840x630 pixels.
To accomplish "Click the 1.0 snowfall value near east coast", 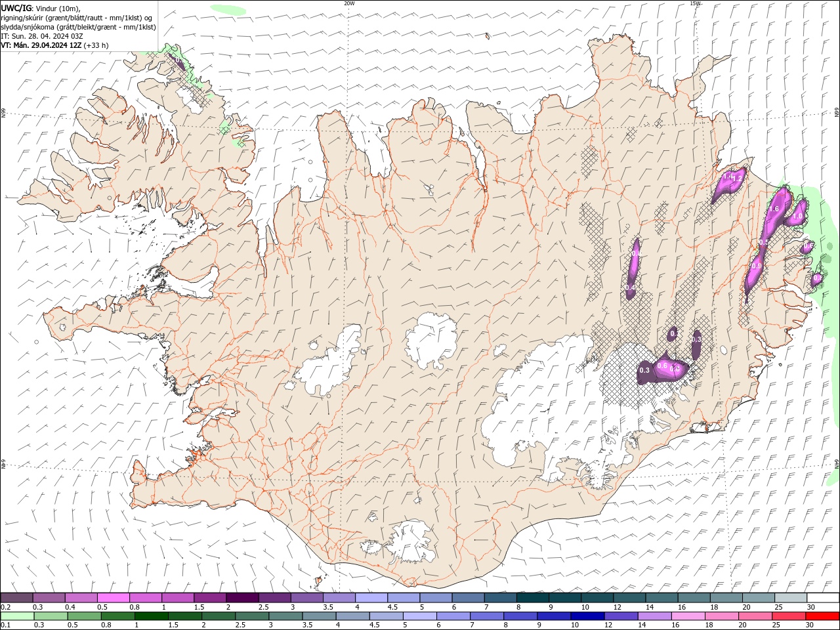I will [798, 217].
